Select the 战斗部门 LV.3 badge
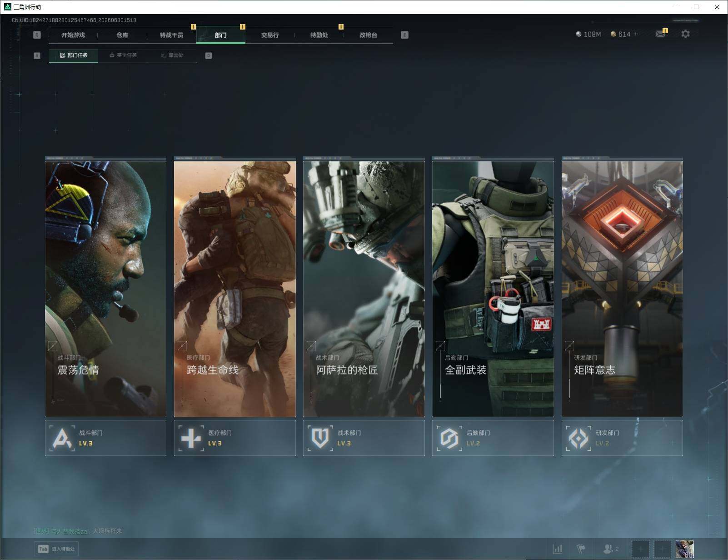The width and height of the screenshot is (728, 560). click(105, 438)
